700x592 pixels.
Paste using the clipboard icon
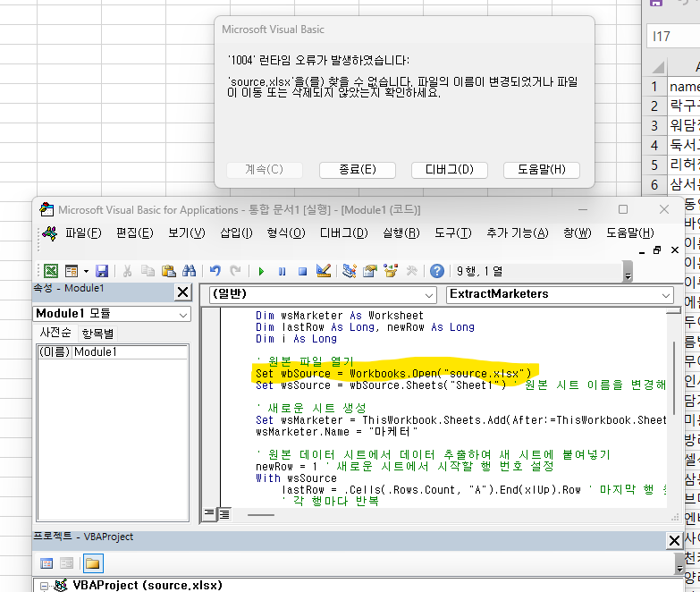[168, 271]
